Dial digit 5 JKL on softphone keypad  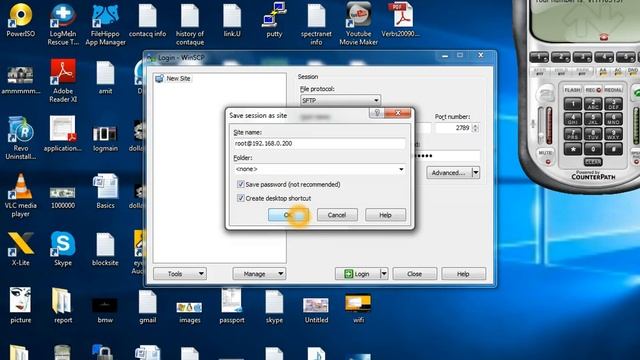pos(593,119)
